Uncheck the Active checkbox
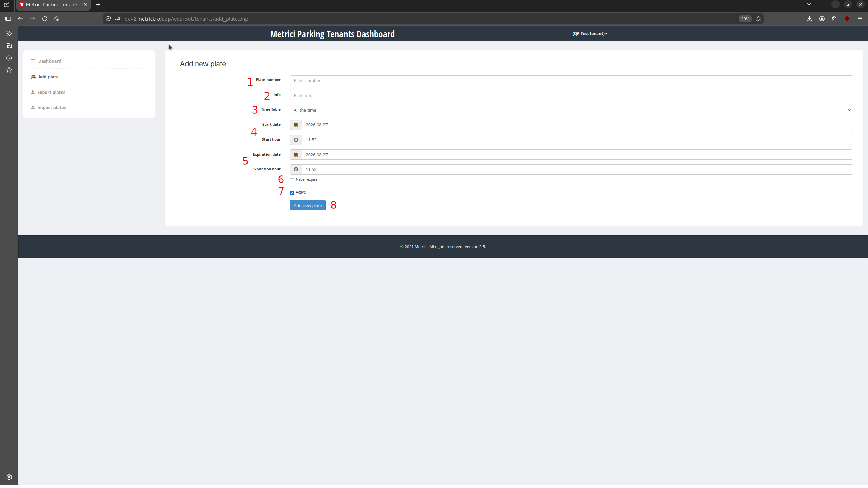The width and height of the screenshot is (868, 488). coord(292,193)
